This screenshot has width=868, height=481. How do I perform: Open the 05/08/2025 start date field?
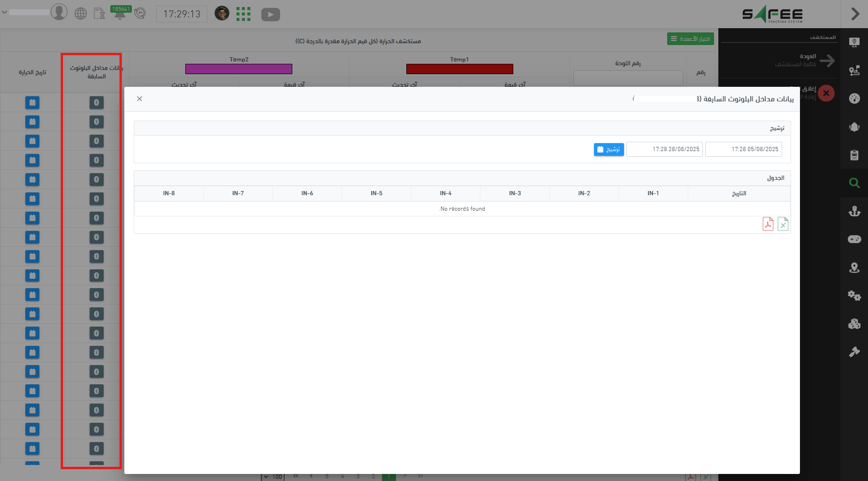[743, 149]
